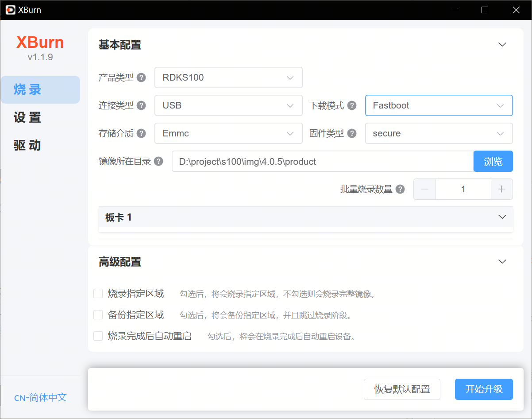The width and height of the screenshot is (532, 419).
Task: Open the 产品类型 RDKS100 dropdown
Action: tap(228, 78)
